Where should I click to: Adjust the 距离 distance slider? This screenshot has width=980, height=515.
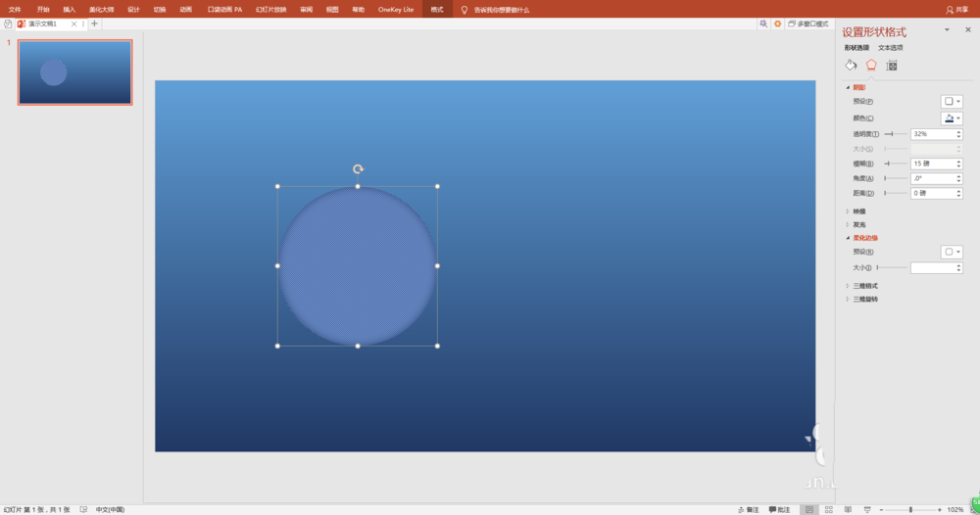[896, 193]
